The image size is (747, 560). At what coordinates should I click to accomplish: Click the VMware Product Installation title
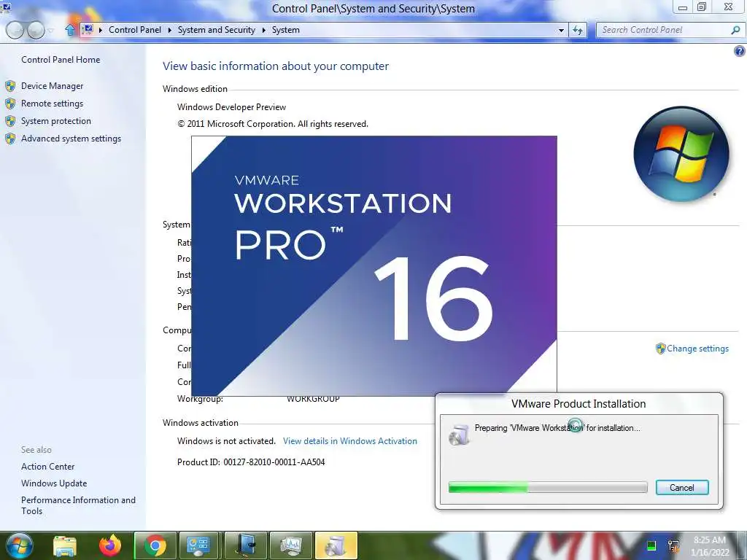click(578, 404)
